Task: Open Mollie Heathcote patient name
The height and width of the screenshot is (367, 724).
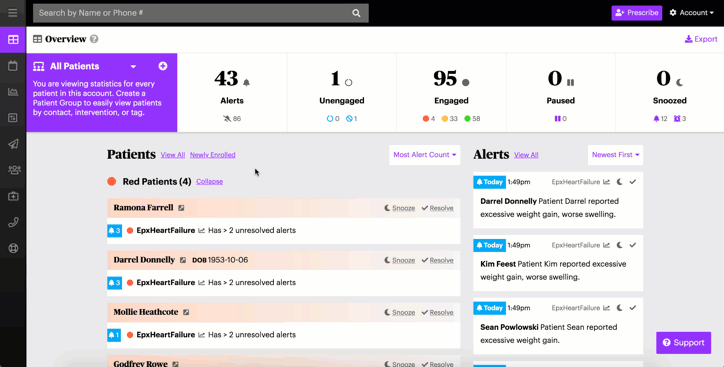Action: tap(145, 312)
